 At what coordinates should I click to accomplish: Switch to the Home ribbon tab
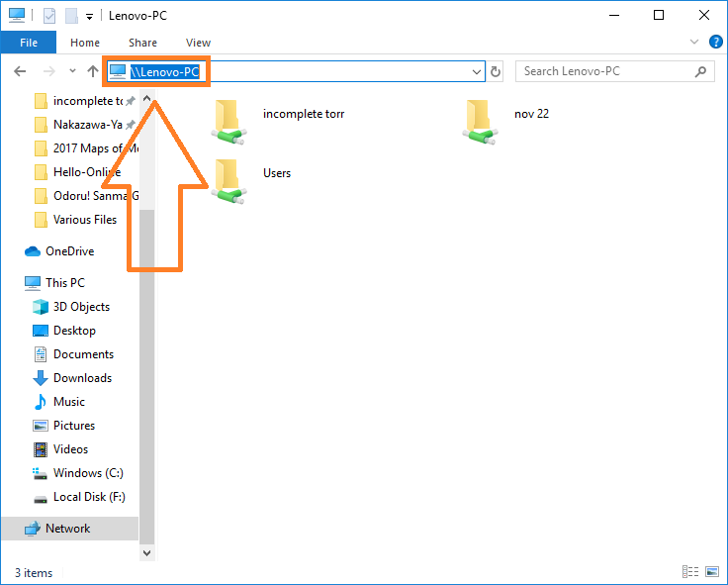click(85, 43)
